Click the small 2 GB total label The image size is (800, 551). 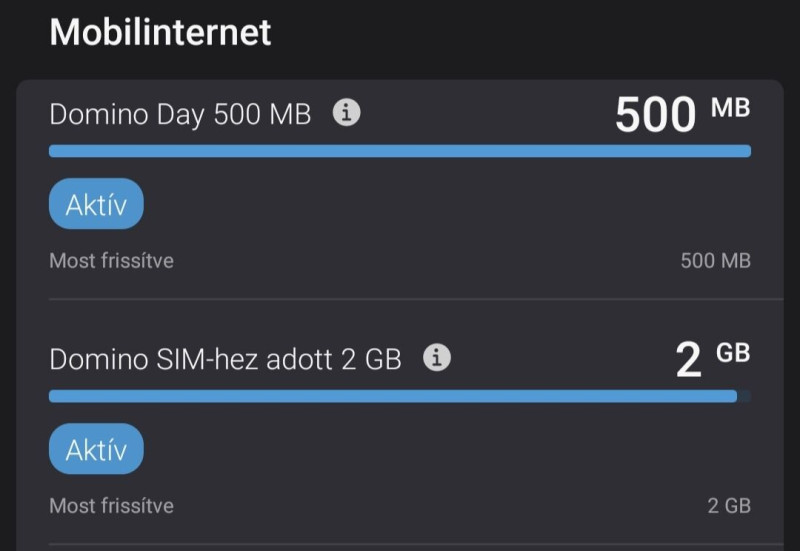[x=729, y=506]
